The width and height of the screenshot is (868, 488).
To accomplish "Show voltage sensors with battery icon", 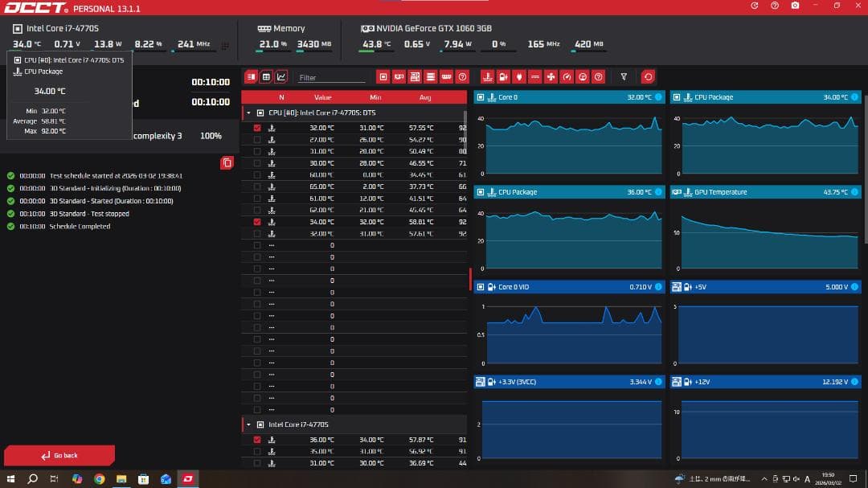I will [503, 77].
